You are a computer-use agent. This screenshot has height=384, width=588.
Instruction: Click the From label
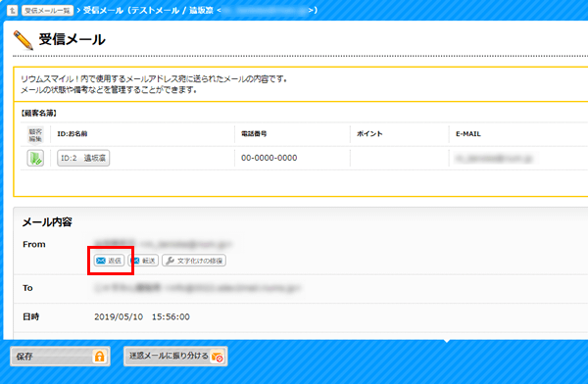[x=34, y=244]
